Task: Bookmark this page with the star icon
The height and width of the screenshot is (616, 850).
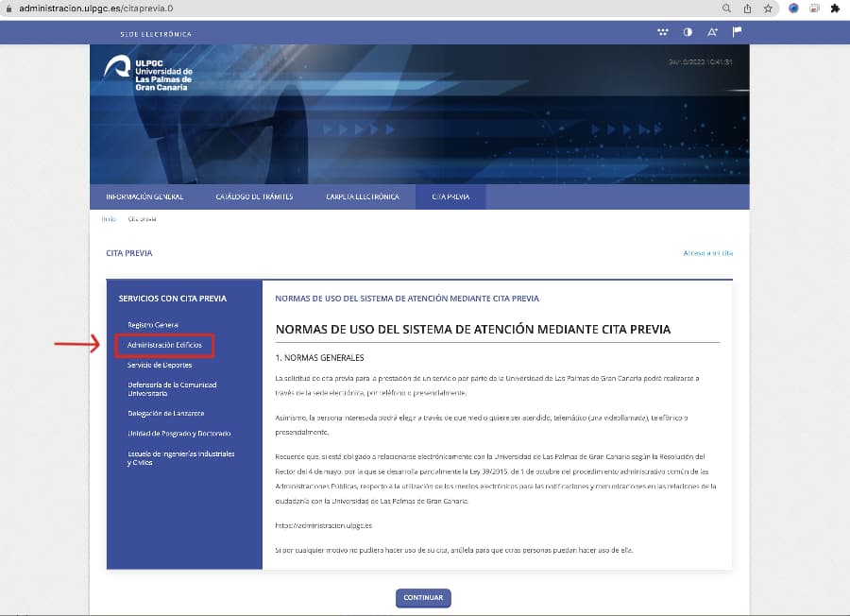Action: tap(768, 9)
